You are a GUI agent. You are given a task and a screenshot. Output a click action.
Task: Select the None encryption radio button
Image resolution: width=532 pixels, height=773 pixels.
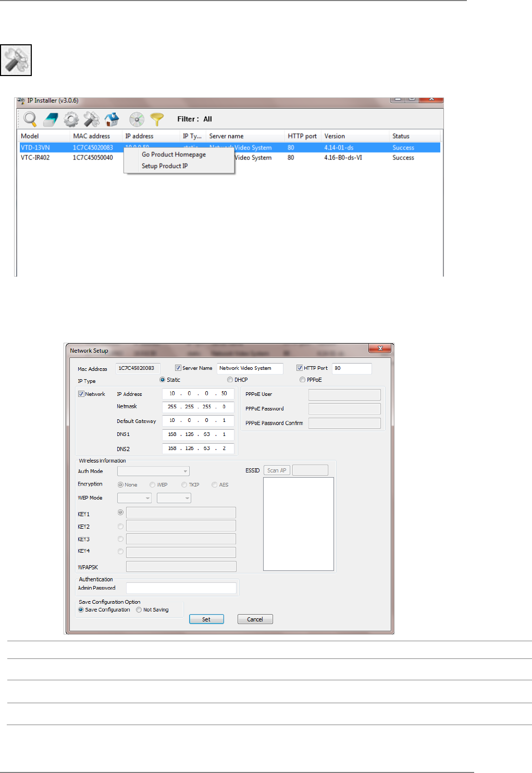coord(120,484)
